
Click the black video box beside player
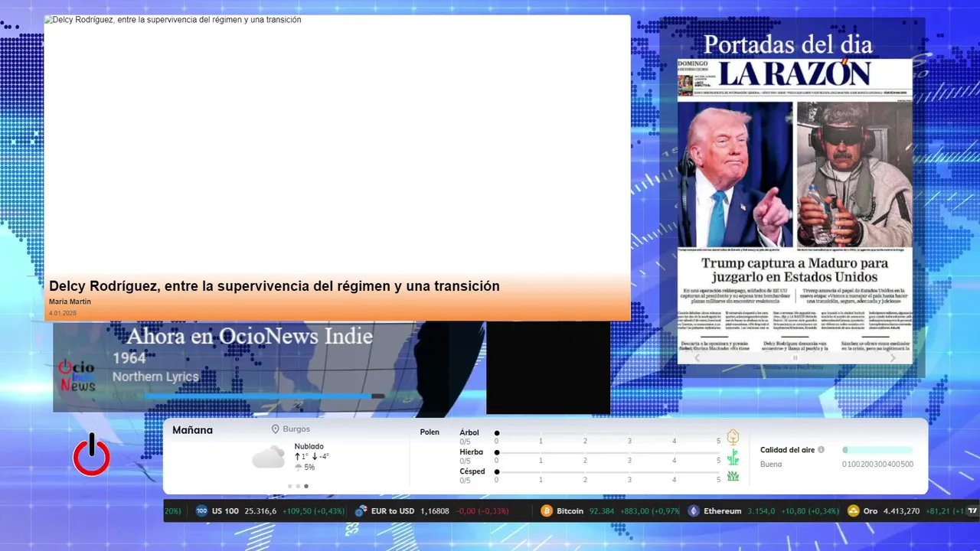pos(548,368)
